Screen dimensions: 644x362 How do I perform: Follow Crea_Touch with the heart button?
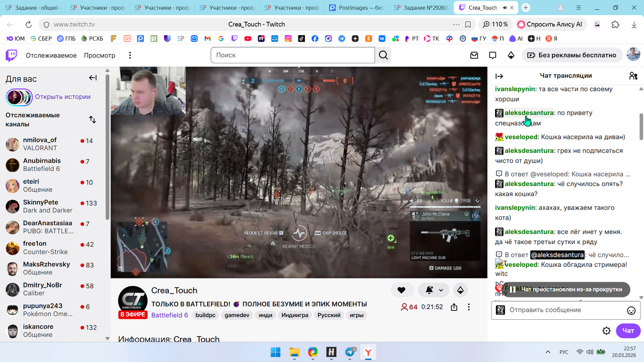click(401, 290)
